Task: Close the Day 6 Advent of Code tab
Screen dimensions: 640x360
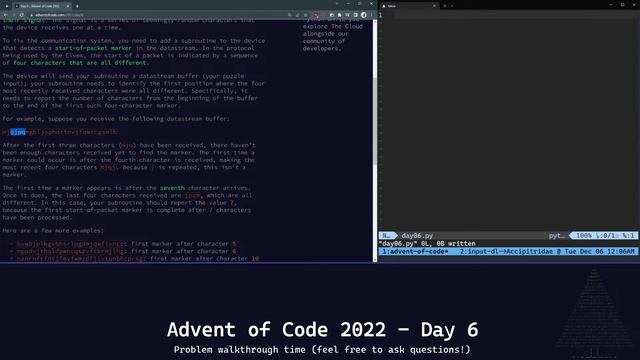Action: click(68, 6)
